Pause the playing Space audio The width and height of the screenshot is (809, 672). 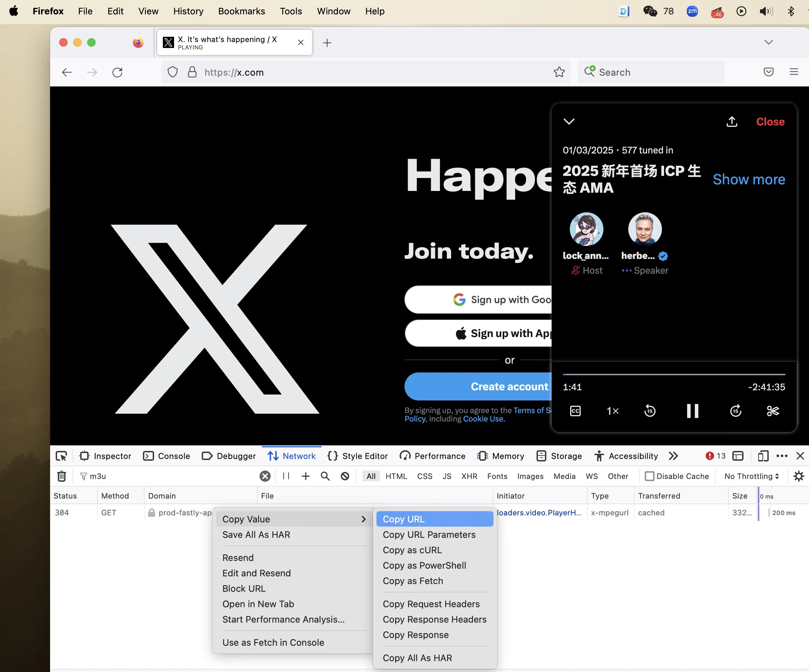[x=692, y=411]
